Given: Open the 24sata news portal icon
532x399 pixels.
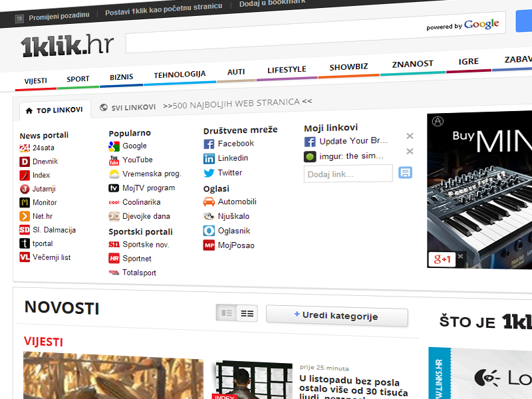Looking at the screenshot, I should point(25,148).
